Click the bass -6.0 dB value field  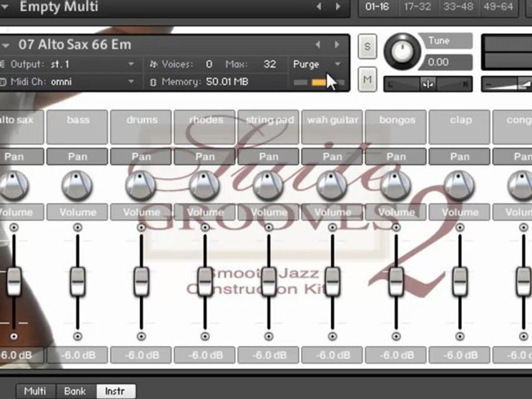coord(78,355)
